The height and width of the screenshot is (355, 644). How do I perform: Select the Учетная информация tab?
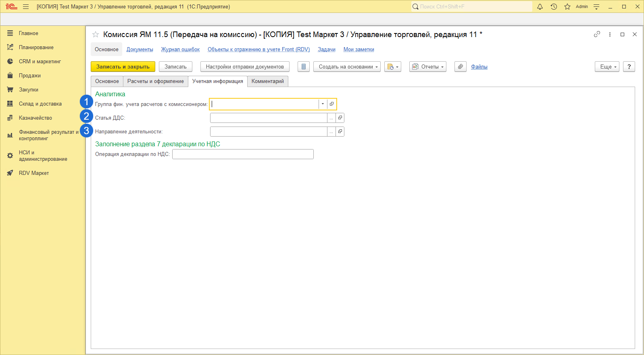(218, 81)
